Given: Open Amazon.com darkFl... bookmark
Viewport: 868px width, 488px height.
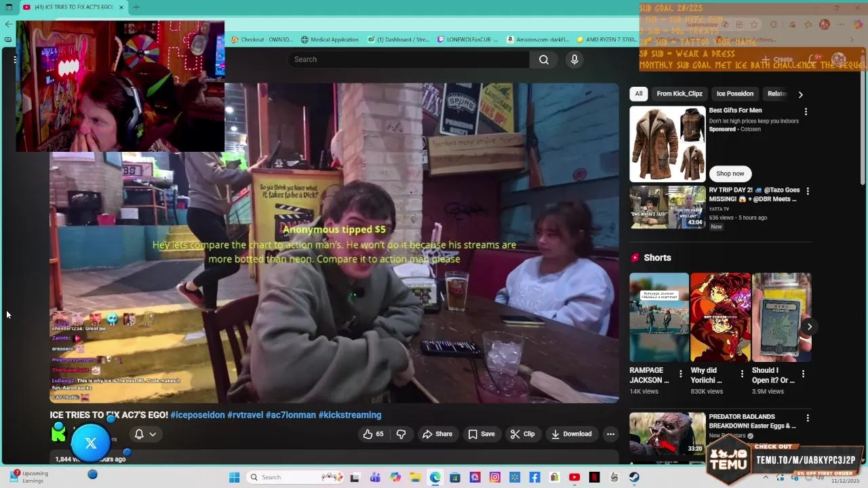Looking at the screenshot, I should point(538,39).
